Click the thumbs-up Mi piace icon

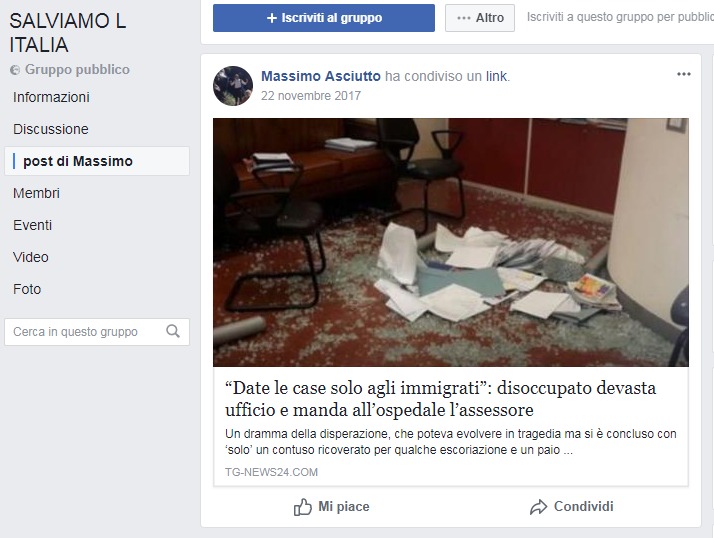pyautogui.click(x=302, y=507)
